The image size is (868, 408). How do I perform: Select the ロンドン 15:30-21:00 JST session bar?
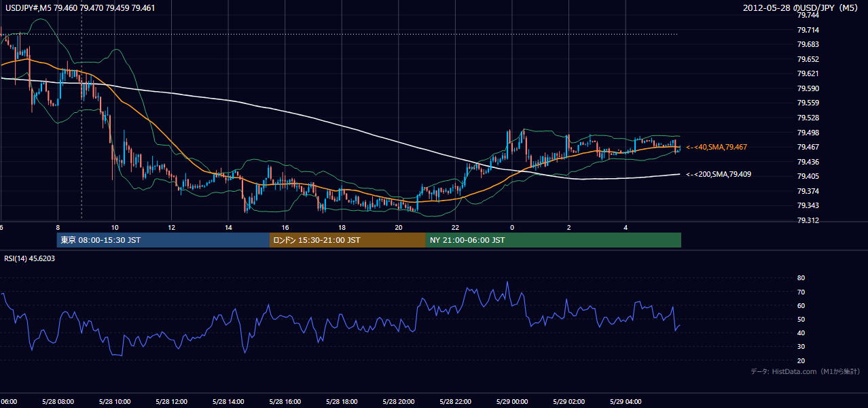click(x=348, y=240)
